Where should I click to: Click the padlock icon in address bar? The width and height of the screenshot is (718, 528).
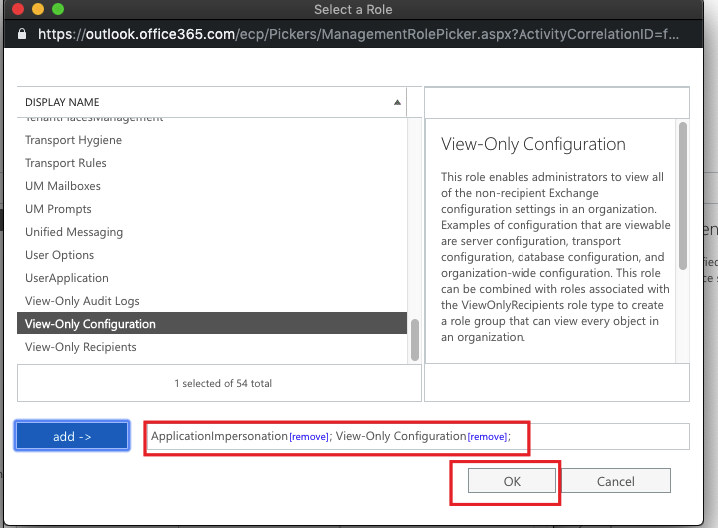click(22, 34)
